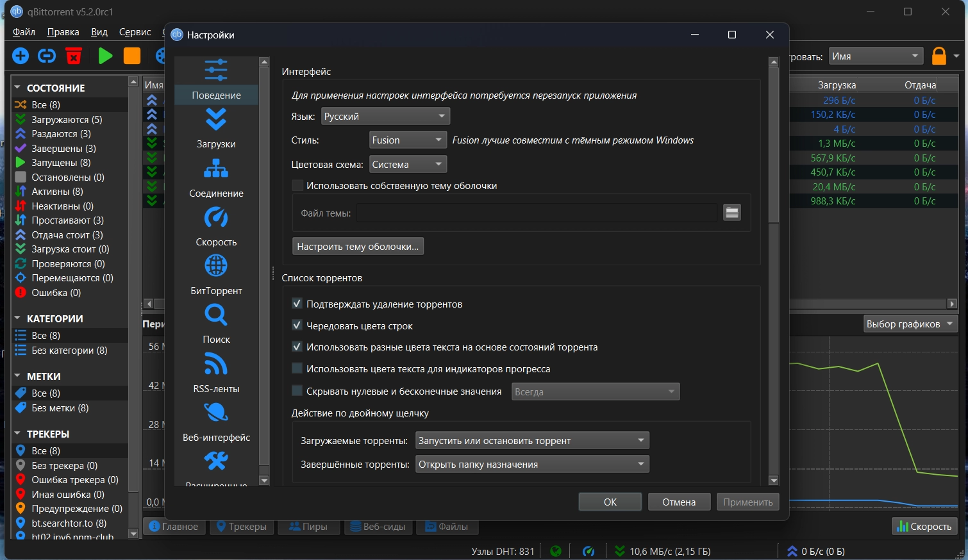Go to the RSS-ленты settings
The height and width of the screenshot is (560, 968).
coord(216,374)
